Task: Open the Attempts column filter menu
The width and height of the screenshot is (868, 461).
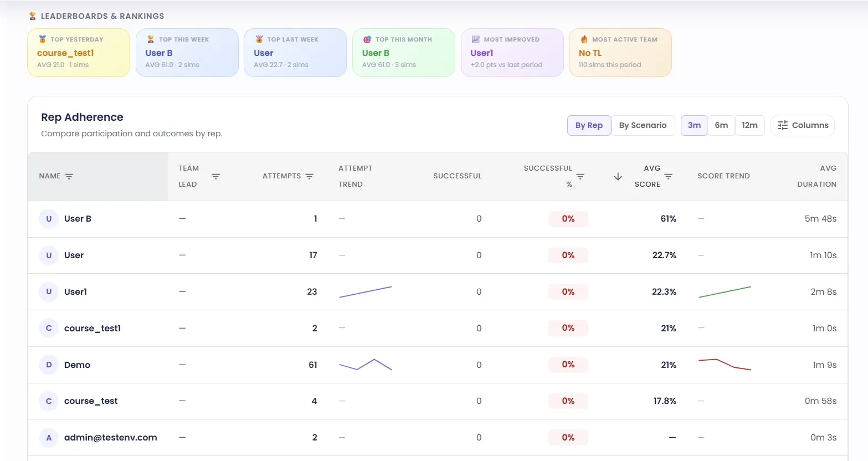Action: pyautogui.click(x=310, y=176)
